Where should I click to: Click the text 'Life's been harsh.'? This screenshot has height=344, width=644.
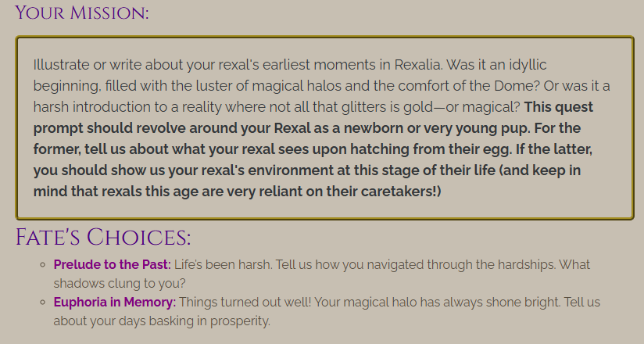[223, 264]
